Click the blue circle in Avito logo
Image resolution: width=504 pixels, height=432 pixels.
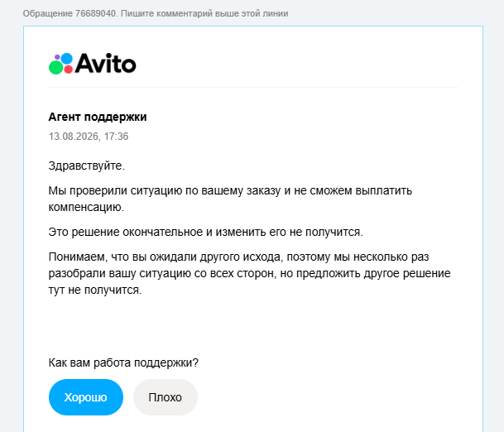pyautogui.click(x=66, y=59)
